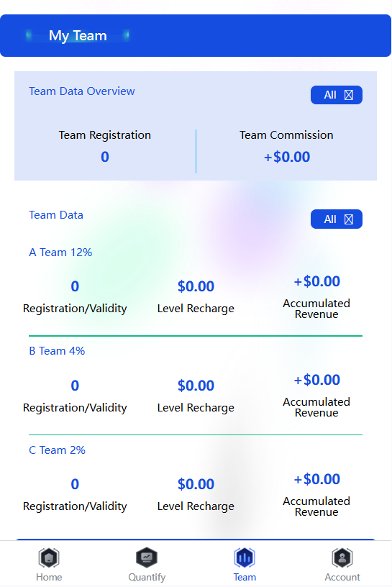Screen dimensions: 392x587
Task: Expand the Team Data Overview All dropdown
Action: [x=337, y=95]
